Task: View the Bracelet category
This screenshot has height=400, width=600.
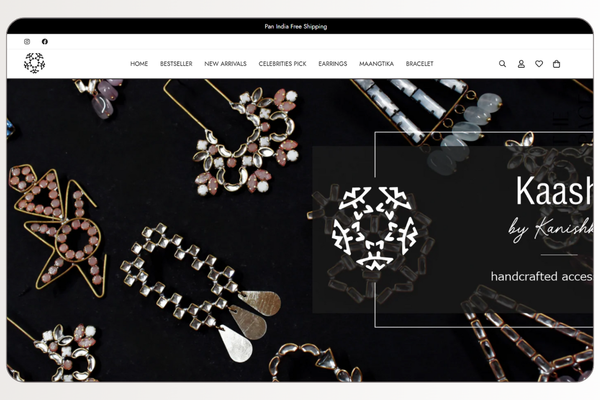Action: click(x=420, y=64)
